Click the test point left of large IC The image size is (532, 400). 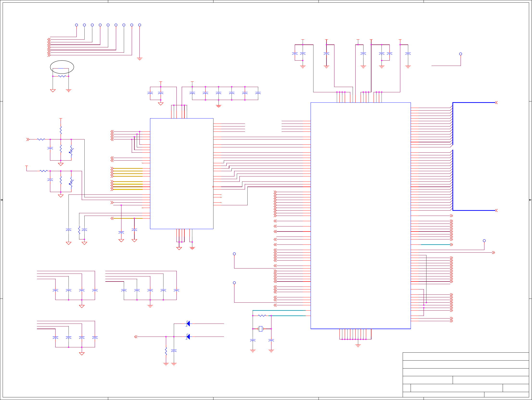234,254
